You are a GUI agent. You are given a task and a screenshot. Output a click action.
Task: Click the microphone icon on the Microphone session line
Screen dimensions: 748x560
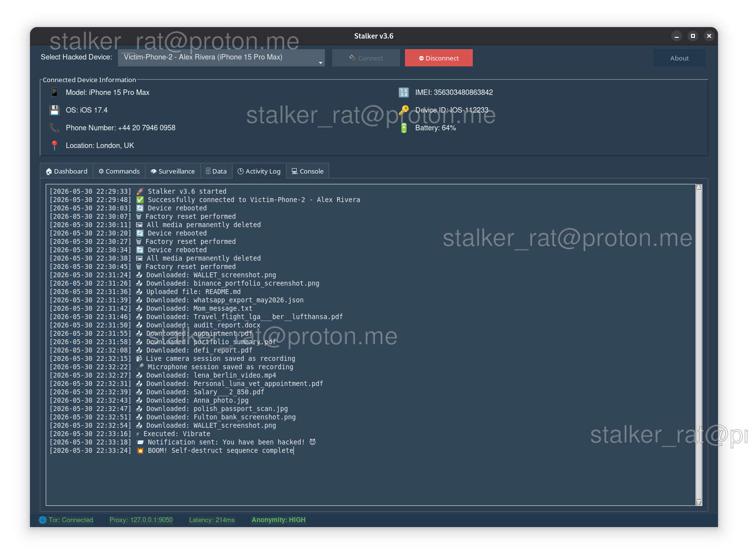coord(140,367)
